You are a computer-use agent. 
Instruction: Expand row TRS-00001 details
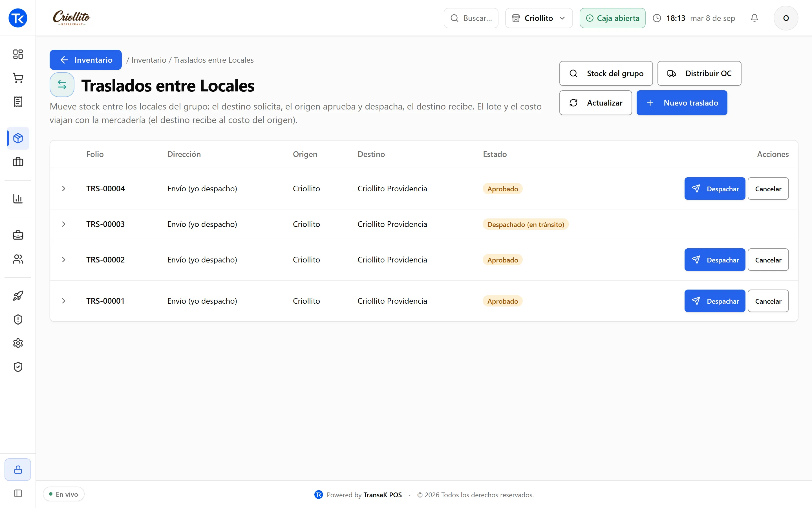click(63, 301)
